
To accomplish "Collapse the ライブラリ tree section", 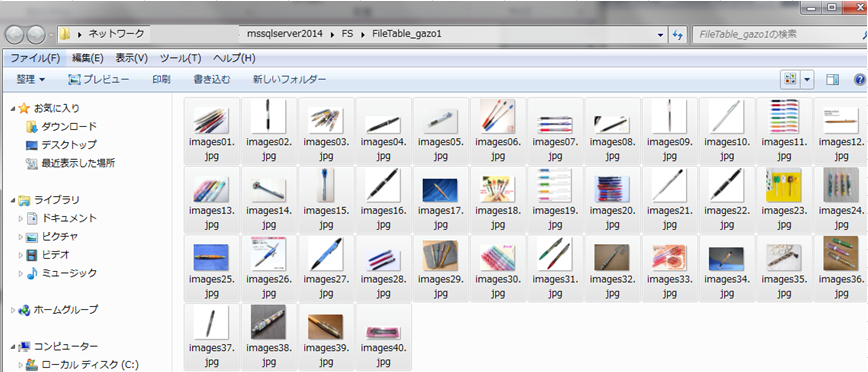I will (13, 200).
